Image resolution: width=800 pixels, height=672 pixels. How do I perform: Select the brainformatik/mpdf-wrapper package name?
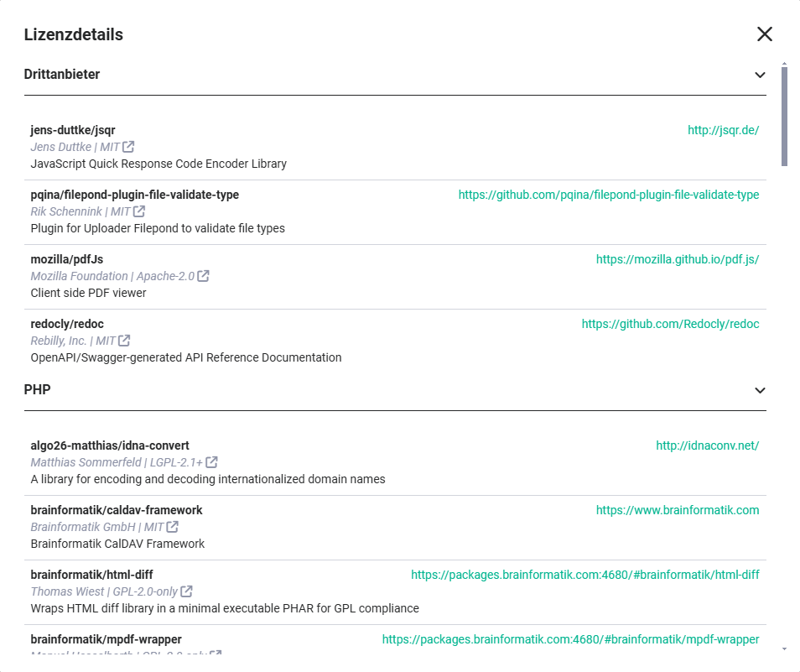pyautogui.click(x=106, y=639)
